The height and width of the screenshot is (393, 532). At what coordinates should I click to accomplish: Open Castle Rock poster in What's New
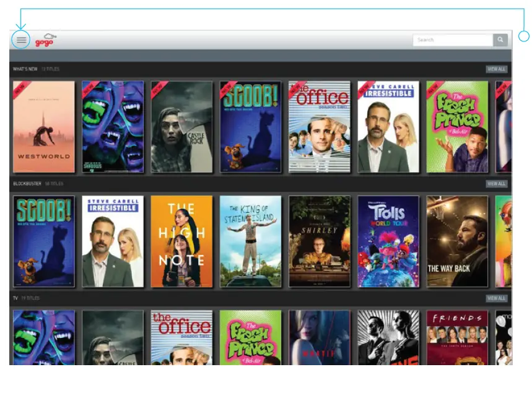pos(182,127)
